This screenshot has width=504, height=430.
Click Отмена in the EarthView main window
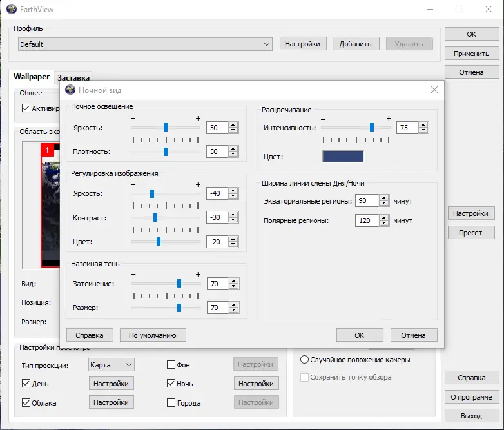pos(472,72)
